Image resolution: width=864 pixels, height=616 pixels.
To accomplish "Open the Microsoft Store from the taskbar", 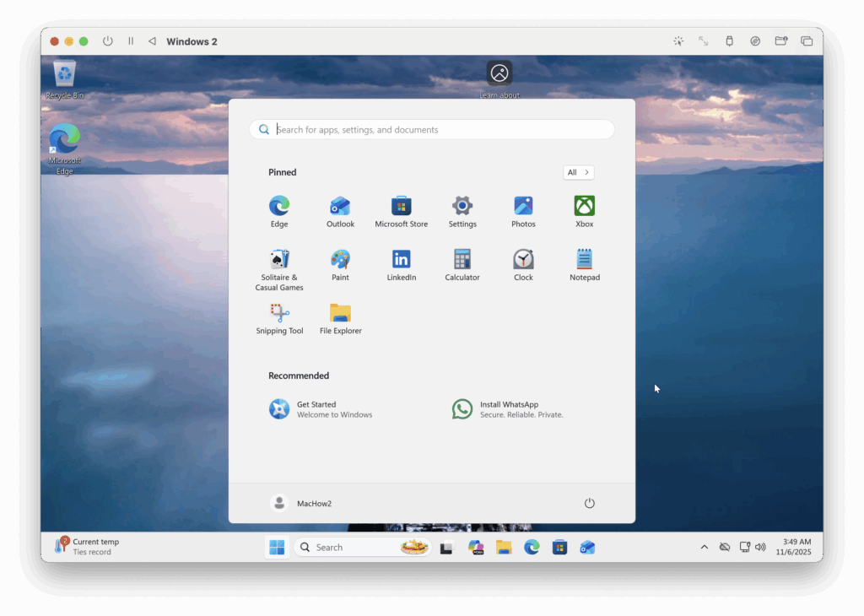I will (559, 547).
